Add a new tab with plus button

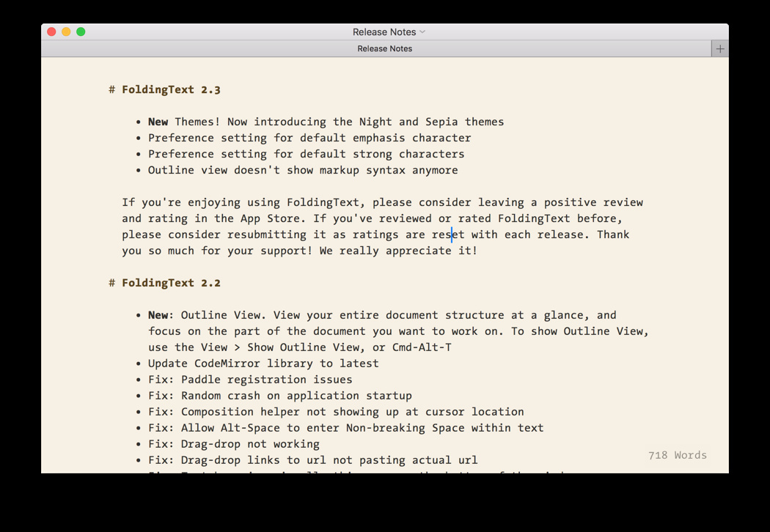pos(720,48)
